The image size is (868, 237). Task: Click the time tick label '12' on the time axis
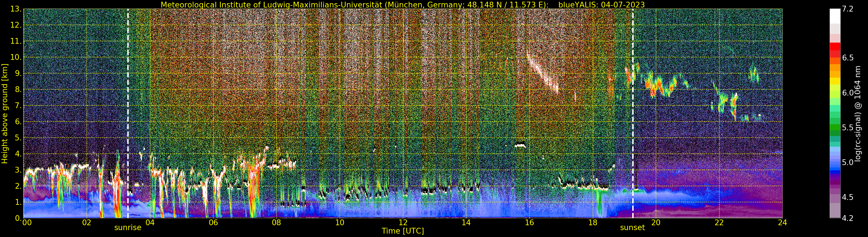point(403,223)
